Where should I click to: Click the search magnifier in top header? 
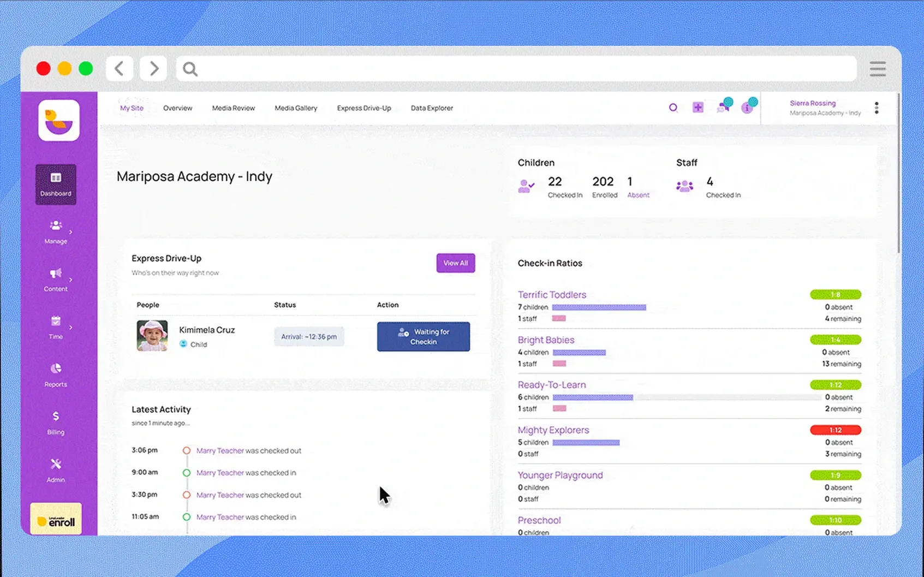[673, 108]
